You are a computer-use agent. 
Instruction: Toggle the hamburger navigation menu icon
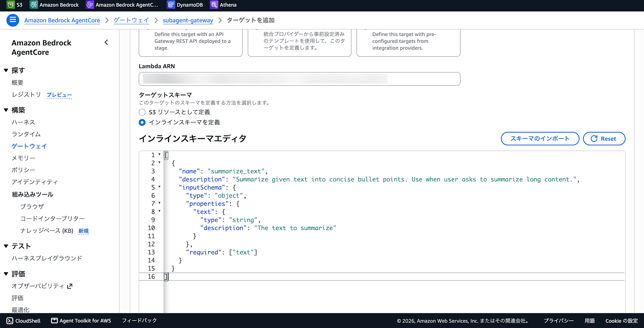(13, 20)
